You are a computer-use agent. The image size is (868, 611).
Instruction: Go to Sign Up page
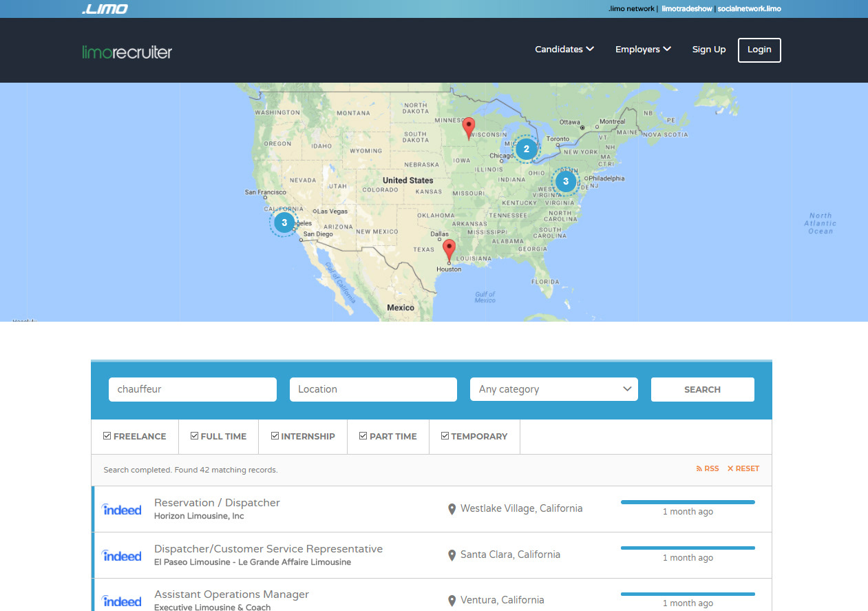point(709,50)
